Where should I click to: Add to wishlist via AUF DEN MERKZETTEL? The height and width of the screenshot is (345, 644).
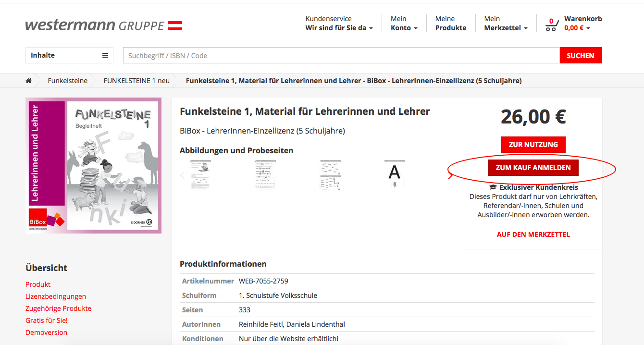coord(533,234)
